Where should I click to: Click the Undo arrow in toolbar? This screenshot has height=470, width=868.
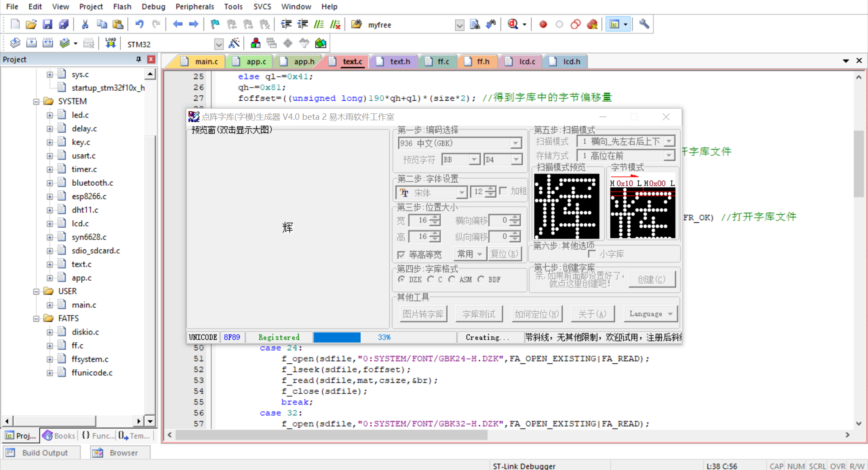139,24
